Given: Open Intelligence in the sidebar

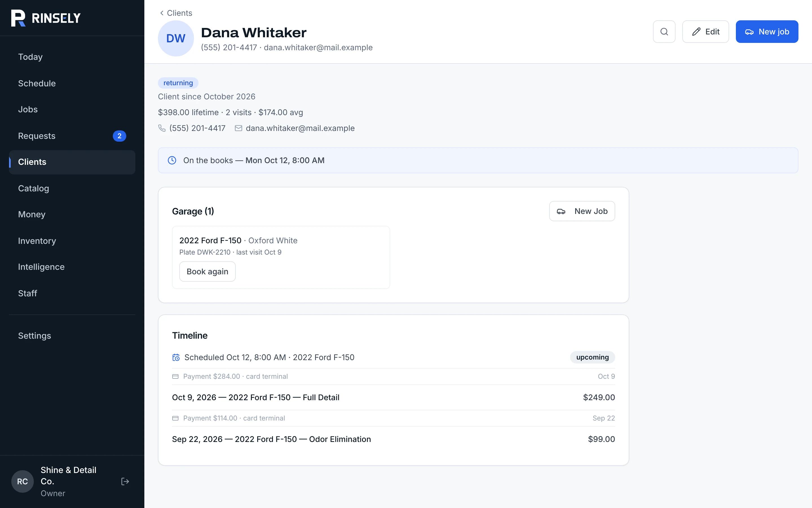Looking at the screenshot, I should pos(72,267).
